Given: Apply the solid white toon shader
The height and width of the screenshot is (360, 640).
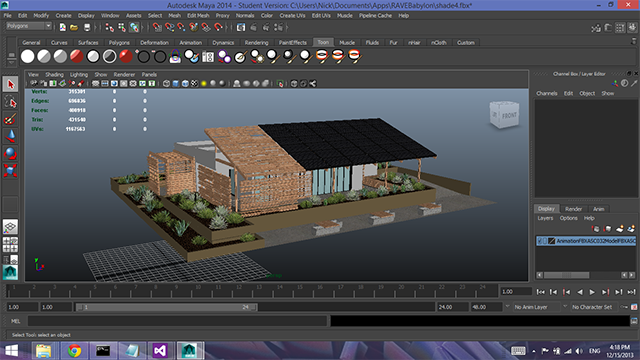Looking at the screenshot, I should (x=28, y=56).
